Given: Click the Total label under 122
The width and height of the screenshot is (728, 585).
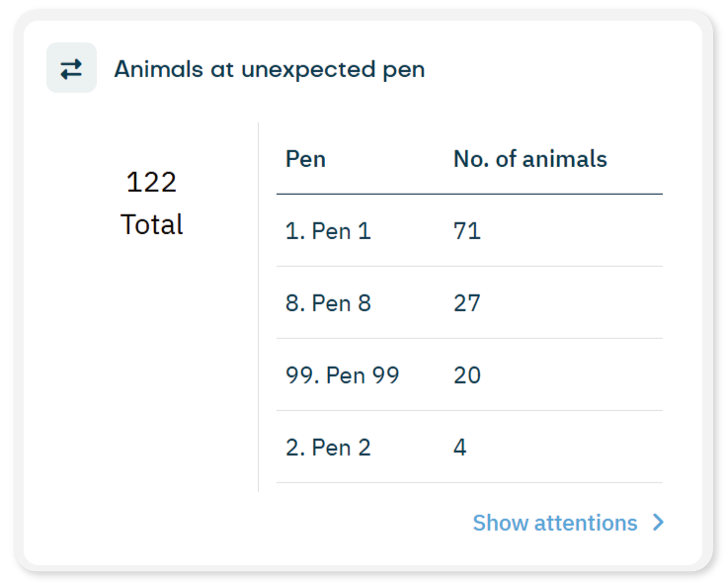Looking at the screenshot, I should (x=152, y=224).
